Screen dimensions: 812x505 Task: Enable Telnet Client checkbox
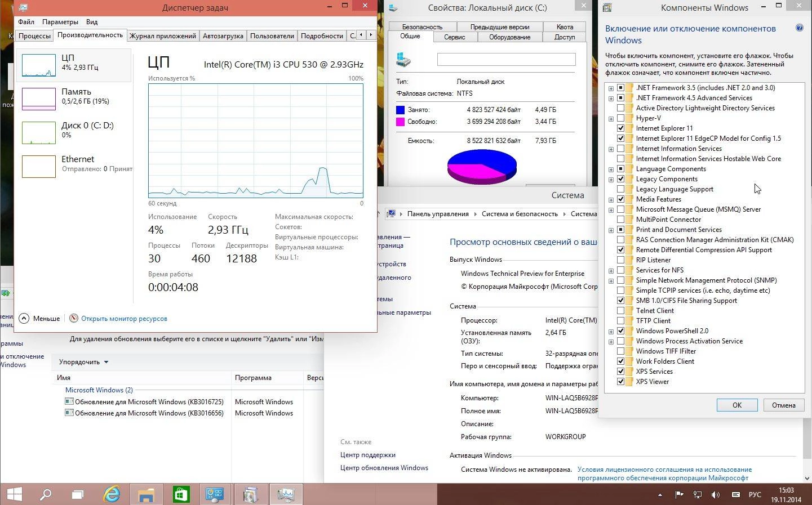tap(620, 311)
